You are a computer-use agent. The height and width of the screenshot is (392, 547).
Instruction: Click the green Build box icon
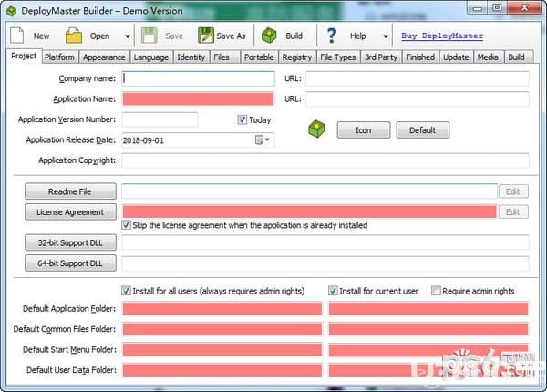pos(269,36)
